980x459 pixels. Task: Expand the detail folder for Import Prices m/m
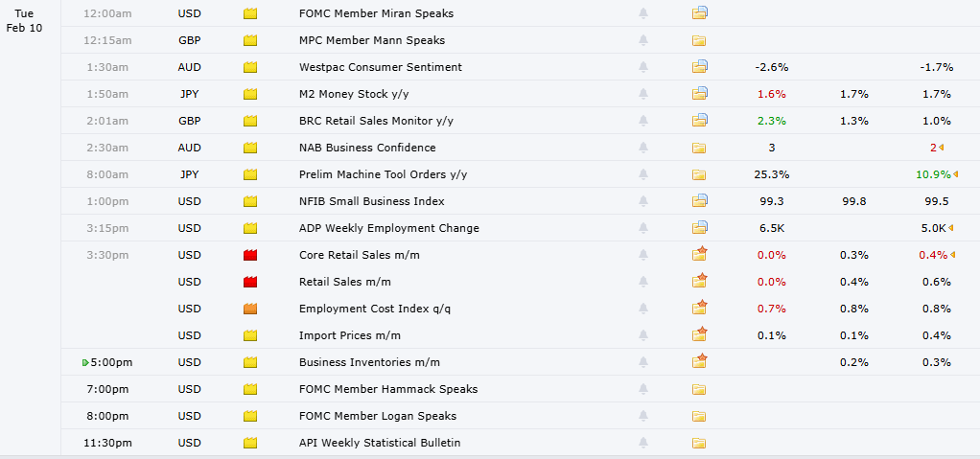(x=699, y=334)
